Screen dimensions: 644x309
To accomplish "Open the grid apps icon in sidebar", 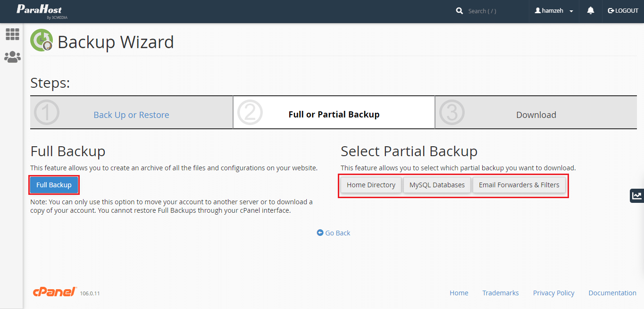I will coord(12,34).
